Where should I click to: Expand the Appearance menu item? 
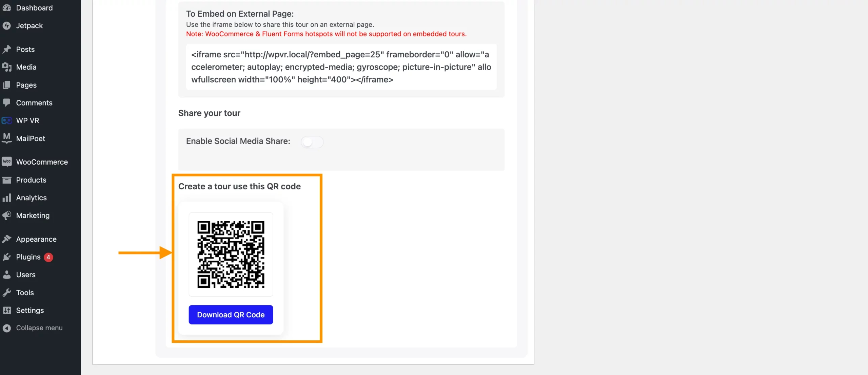coord(36,239)
